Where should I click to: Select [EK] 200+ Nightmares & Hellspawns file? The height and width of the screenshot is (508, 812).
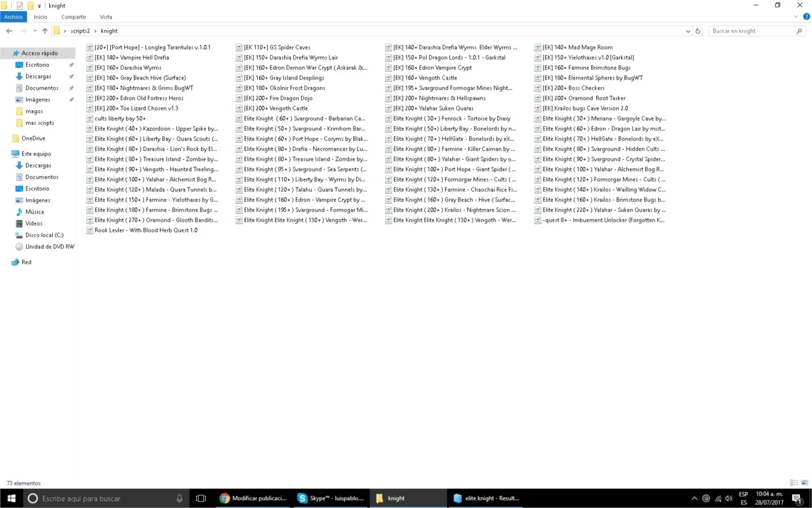click(436, 98)
